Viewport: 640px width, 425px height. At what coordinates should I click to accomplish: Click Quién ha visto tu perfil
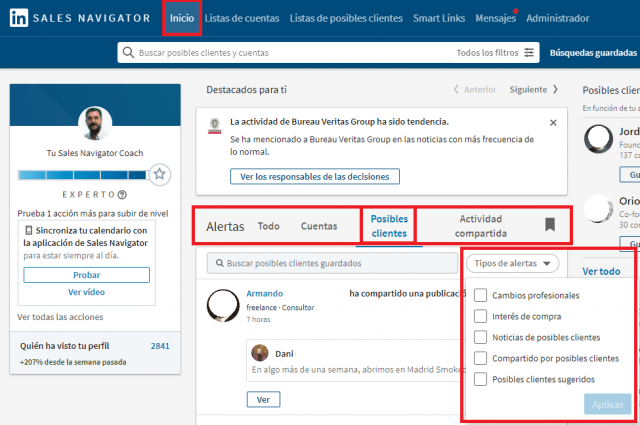coord(64,346)
